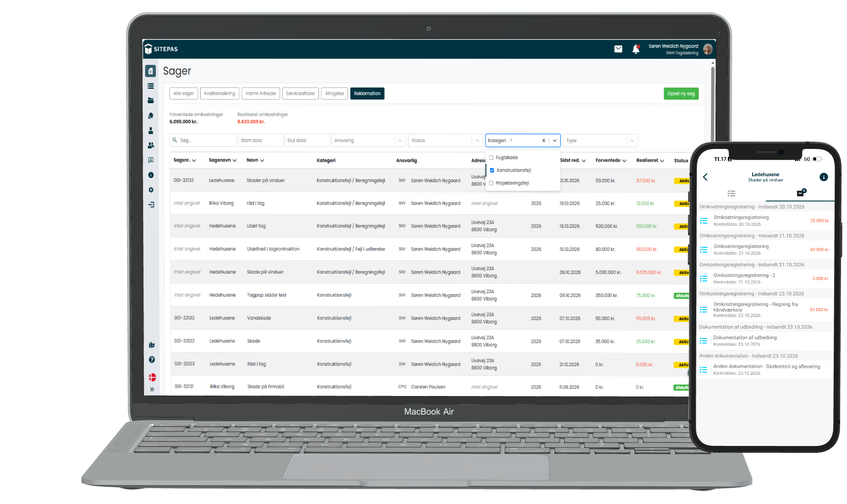Sort by Forventede column chevron
Screen dimensions: 847x504
point(624,161)
